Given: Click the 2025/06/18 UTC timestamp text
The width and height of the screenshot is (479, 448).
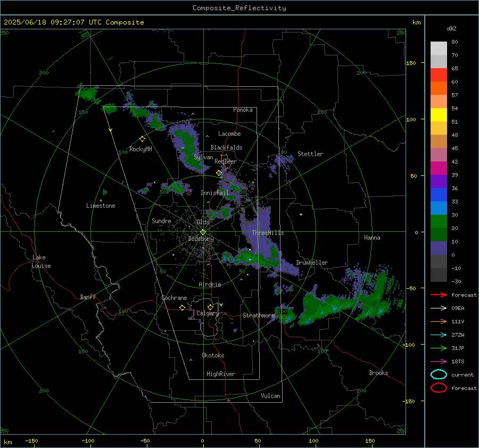Looking at the screenshot, I should pos(74,22).
